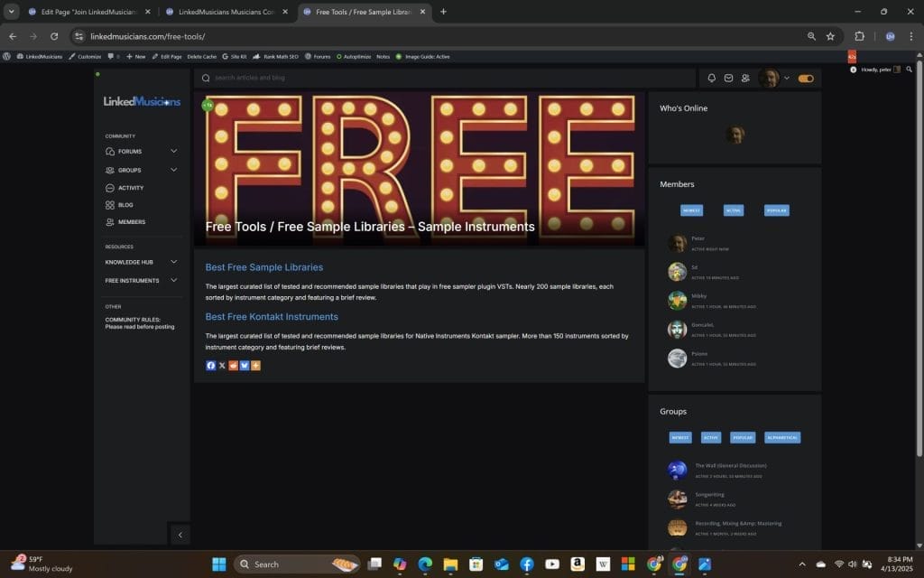Open the notifications bell icon
Viewport: 924px width, 578px height.
712,79
